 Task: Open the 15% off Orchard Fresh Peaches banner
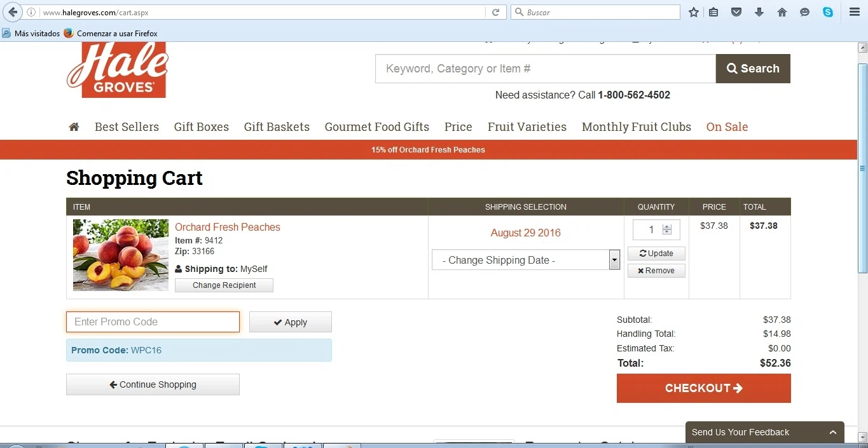point(428,150)
